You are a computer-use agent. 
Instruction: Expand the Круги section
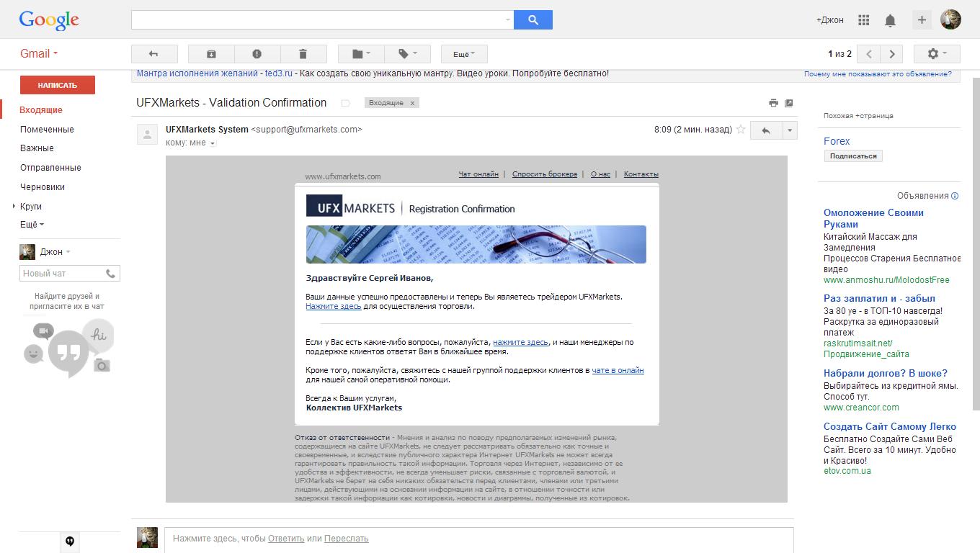pos(14,207)
